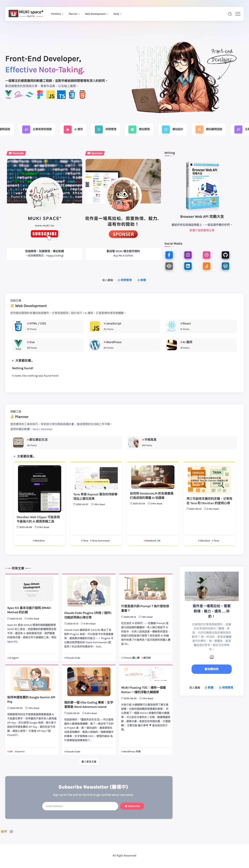
Task: Open the Youtube MUKI SPACE thumbnail
Action: (x=45, y=203)
